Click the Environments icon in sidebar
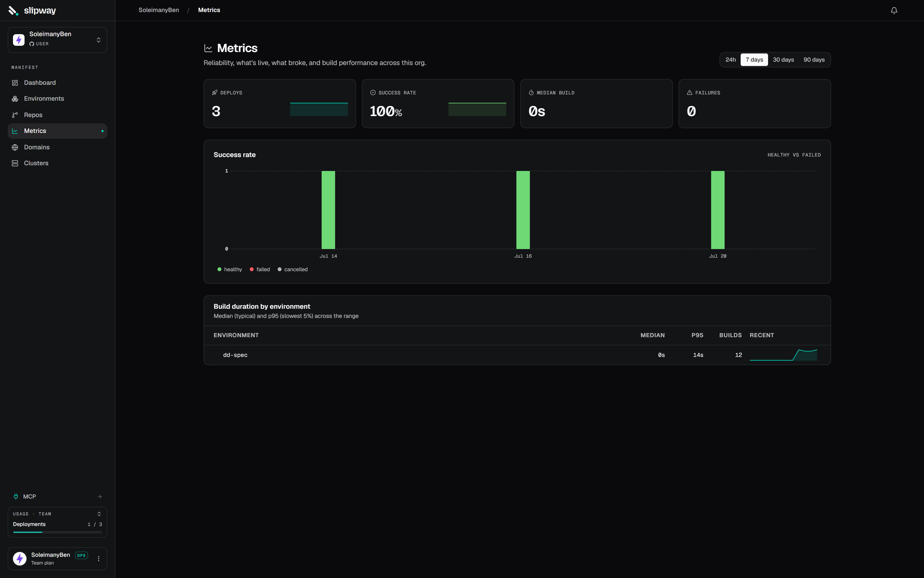924x578 pixels. point(15,99)
